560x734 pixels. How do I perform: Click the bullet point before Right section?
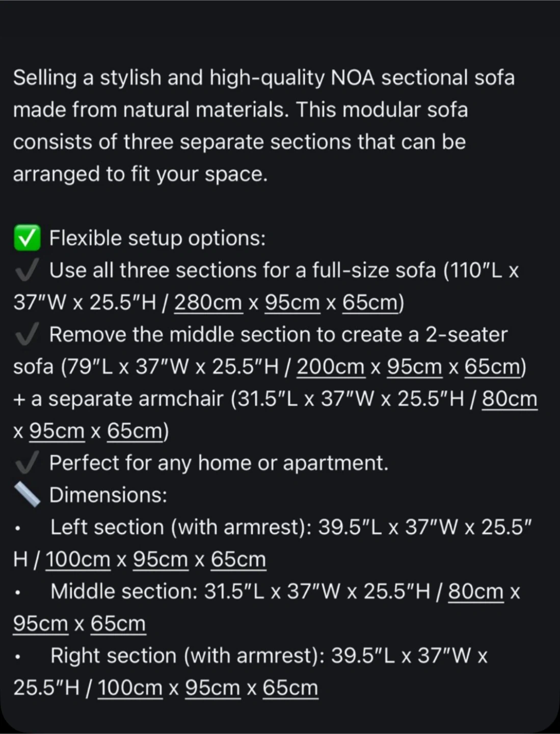18,657
